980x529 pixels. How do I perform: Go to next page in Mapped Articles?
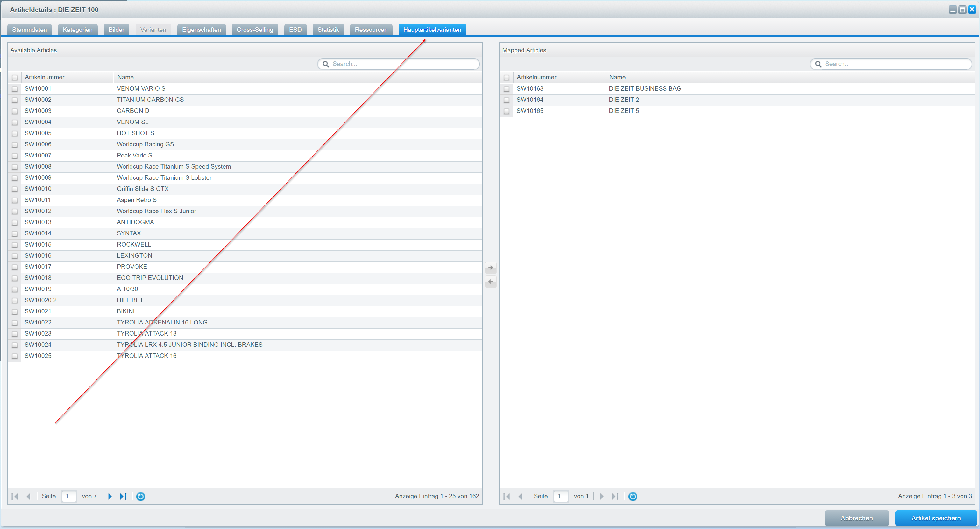point(602,496)
